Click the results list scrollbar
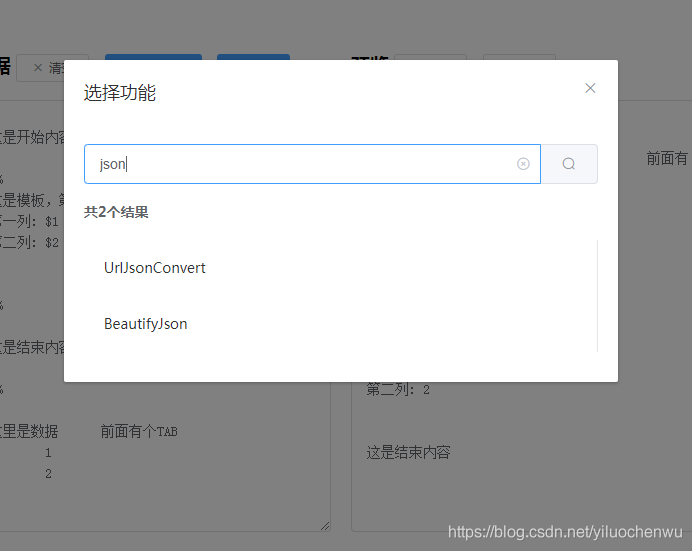This screenshot has width=692, height=551. [x=598, y=296]
